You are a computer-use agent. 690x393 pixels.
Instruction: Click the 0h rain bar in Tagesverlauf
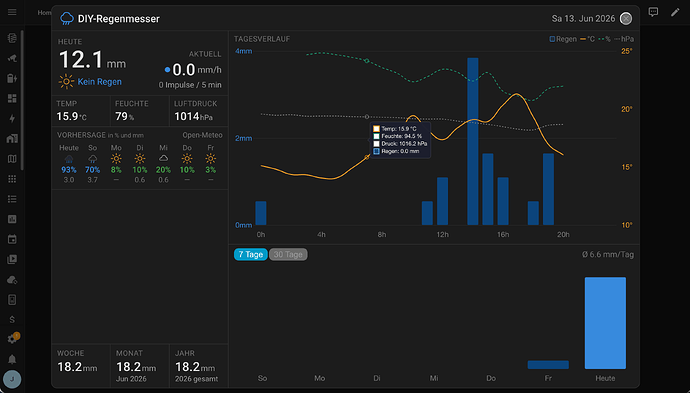(261, 213)
